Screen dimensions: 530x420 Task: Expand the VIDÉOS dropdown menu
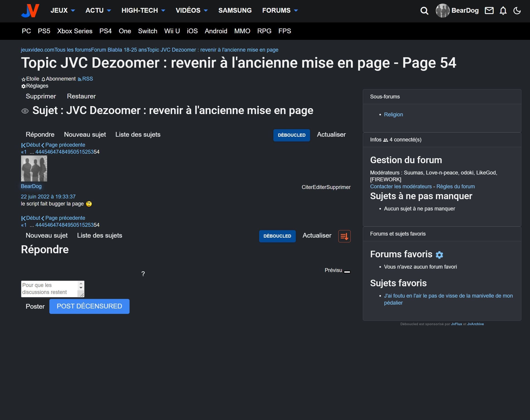coord(192,11)
